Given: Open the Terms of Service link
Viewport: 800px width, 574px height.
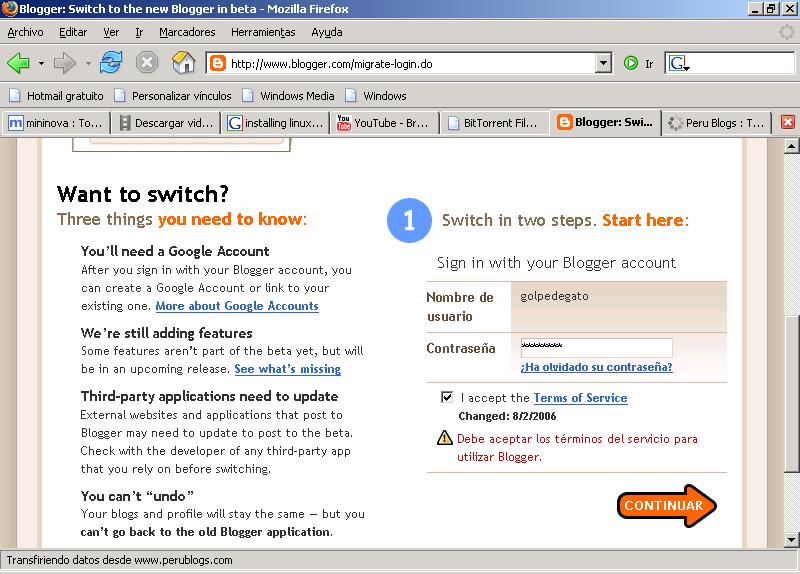Looking at the screenshot, I should tap(581, 397).
